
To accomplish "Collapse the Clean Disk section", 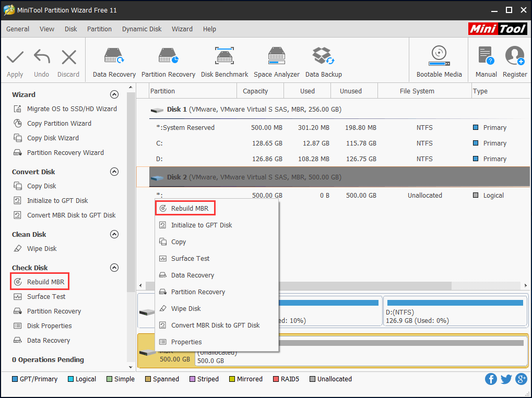I will tap(114, 234).
